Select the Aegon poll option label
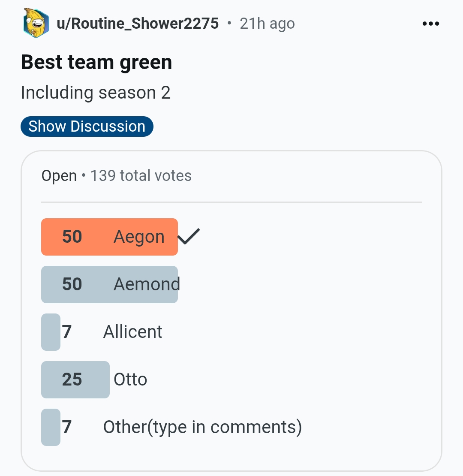 (x=139, y=237)
